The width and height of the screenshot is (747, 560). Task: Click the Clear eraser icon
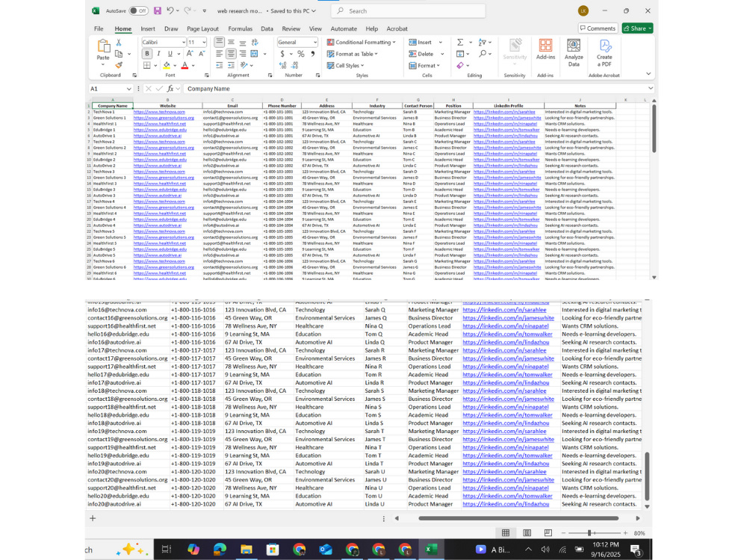coord(459,65)
